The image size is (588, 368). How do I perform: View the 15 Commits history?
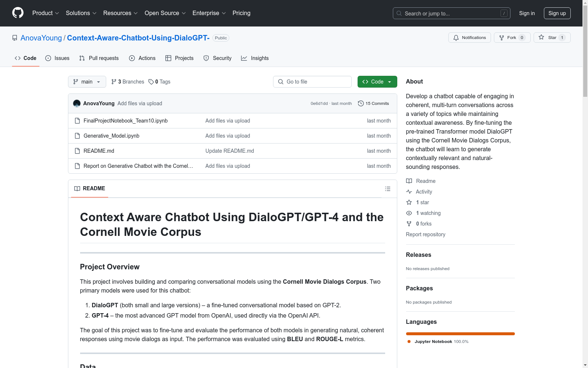373,103
